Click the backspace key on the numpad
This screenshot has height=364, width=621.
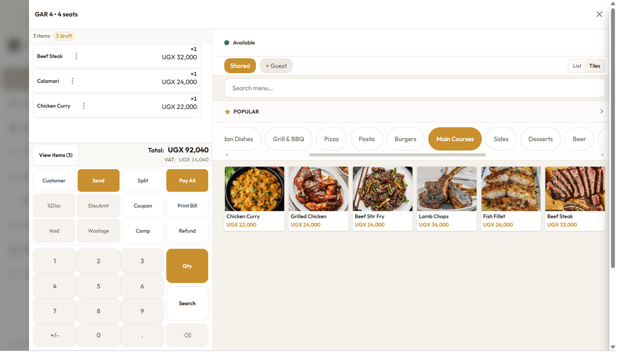pos(187,335)
